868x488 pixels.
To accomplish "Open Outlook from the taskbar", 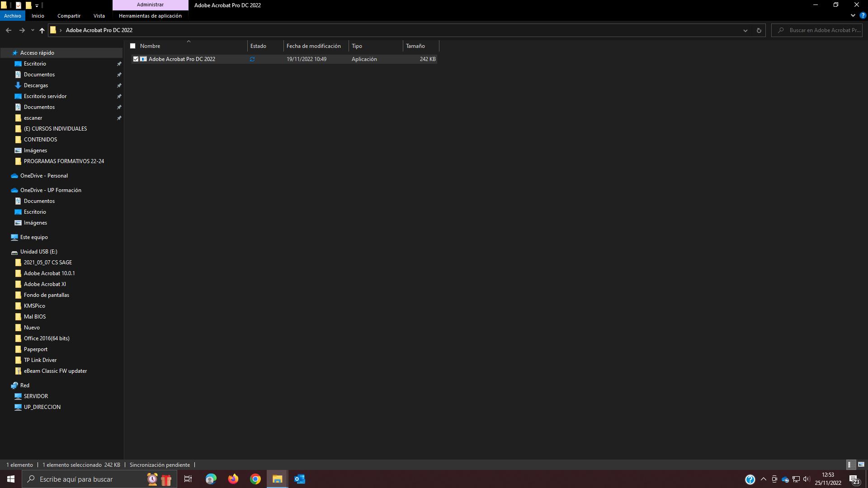I will click(299, 479).
